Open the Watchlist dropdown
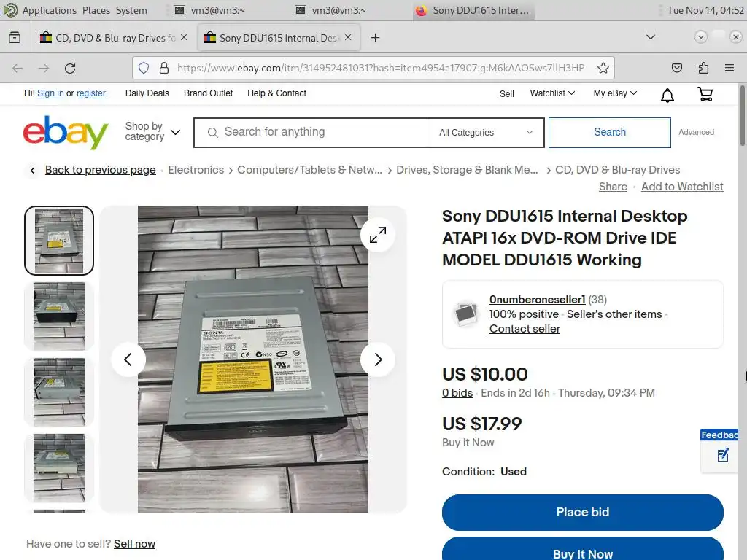This screenshot has width=747, height=560. (552, 93)
